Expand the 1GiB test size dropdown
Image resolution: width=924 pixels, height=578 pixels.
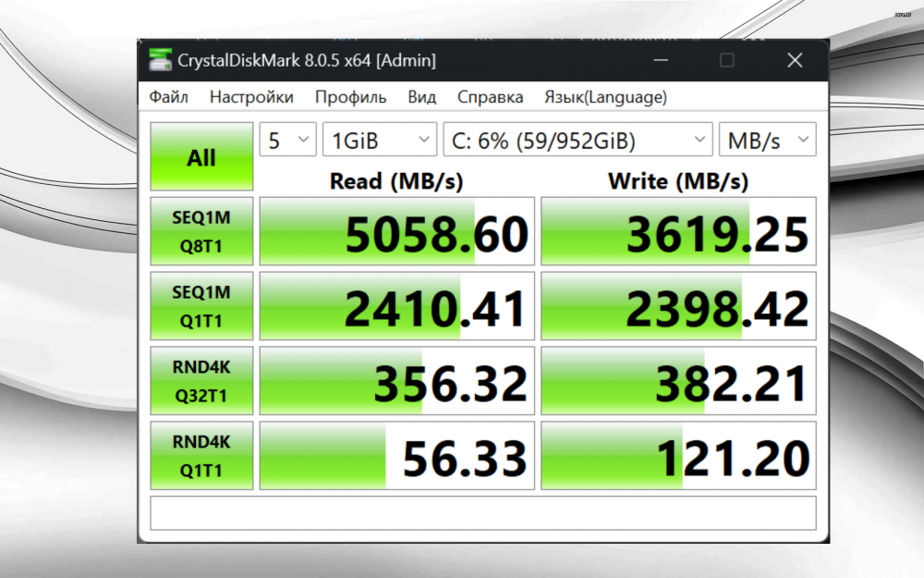tap(380, 140)
